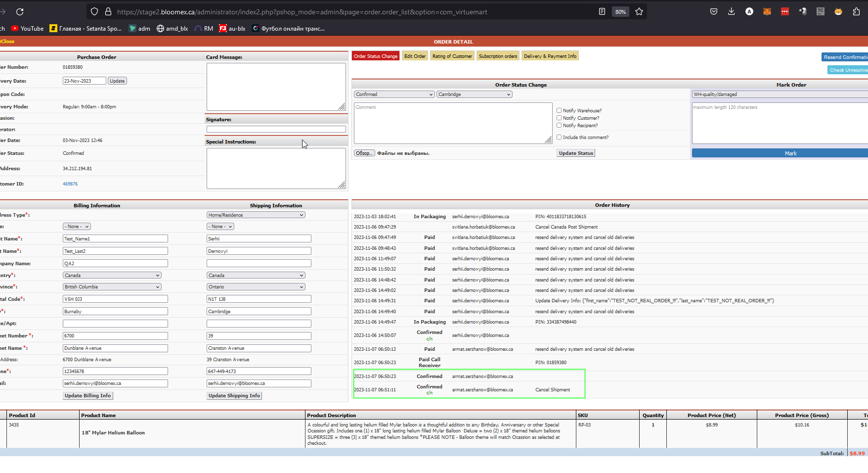Click the delivery date Update button

point(117,81)
